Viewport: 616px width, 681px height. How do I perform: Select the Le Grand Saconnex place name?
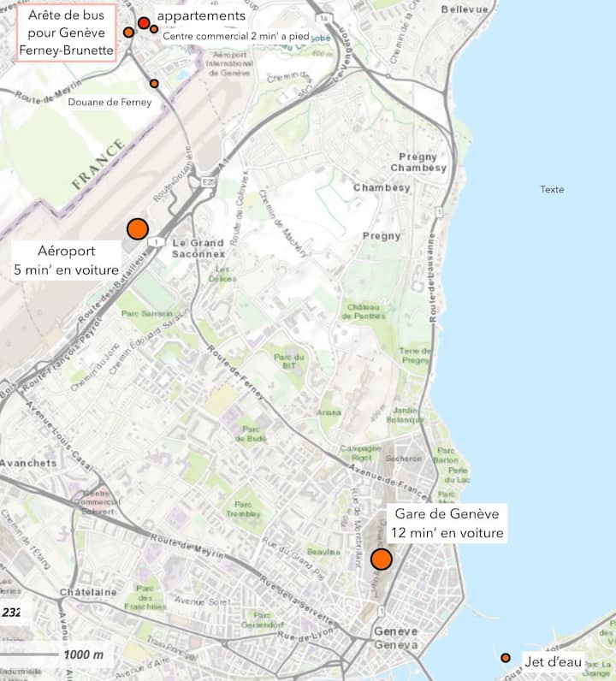click(198, 248)
